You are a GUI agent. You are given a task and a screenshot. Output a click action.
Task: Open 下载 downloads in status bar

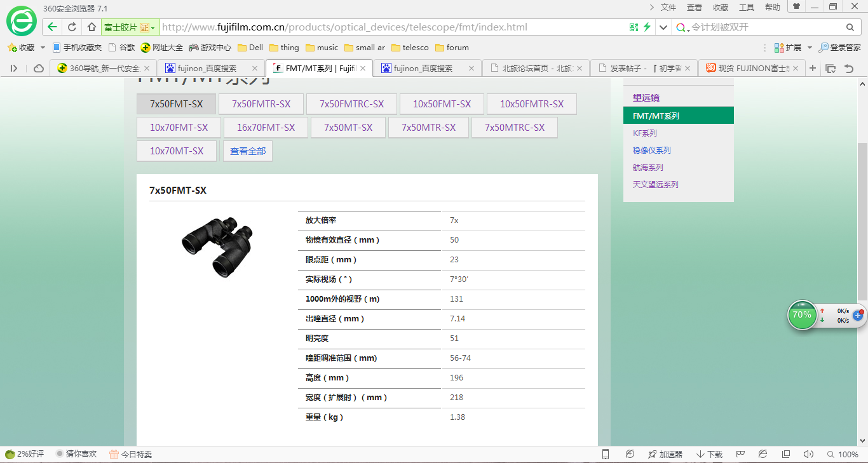709,454
